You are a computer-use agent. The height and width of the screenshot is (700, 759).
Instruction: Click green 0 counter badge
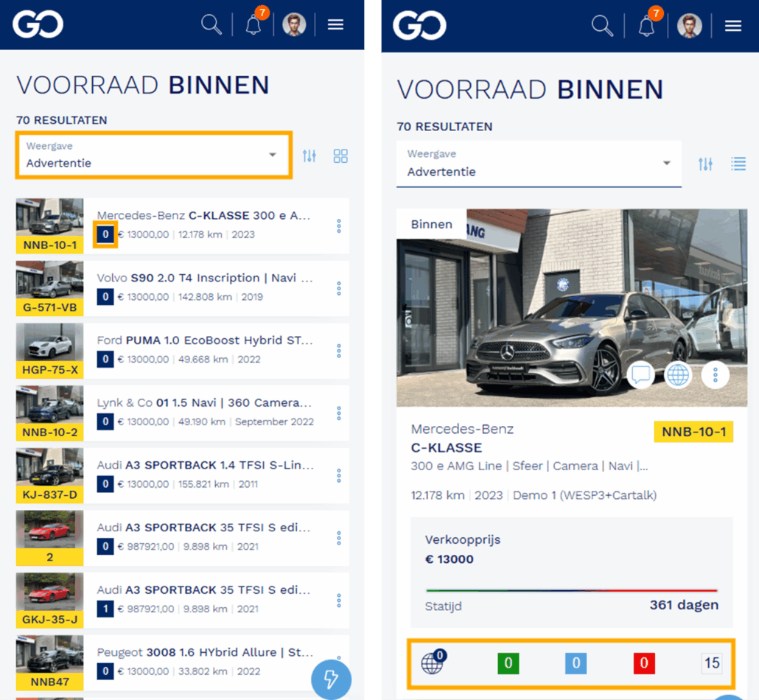coord(508,663)
